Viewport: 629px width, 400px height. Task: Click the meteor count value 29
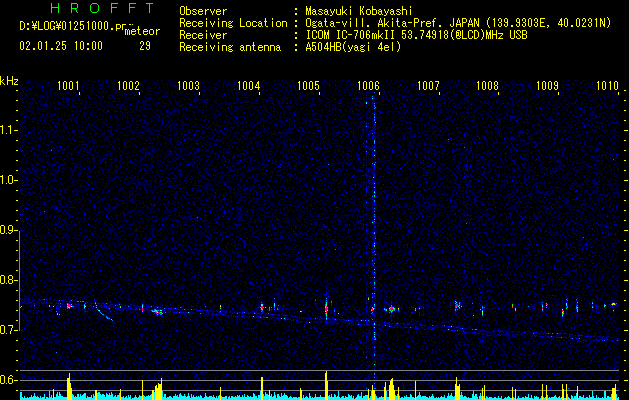click(145, 46)
